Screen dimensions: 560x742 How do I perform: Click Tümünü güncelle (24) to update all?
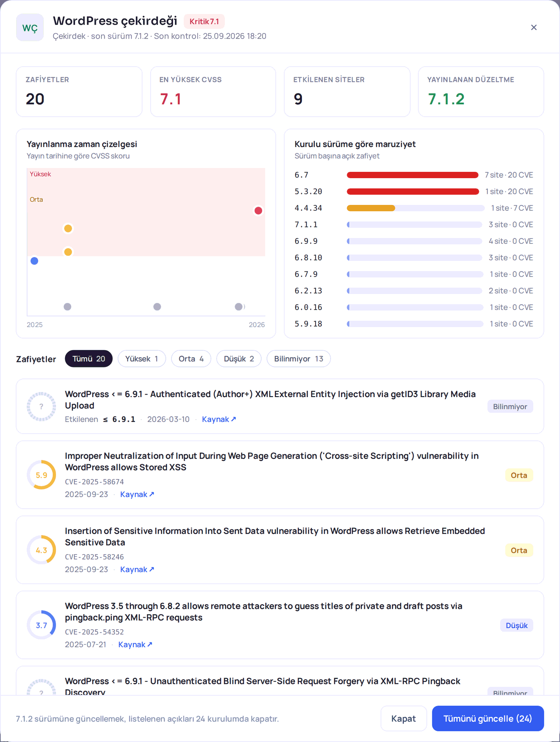[488, 719]
